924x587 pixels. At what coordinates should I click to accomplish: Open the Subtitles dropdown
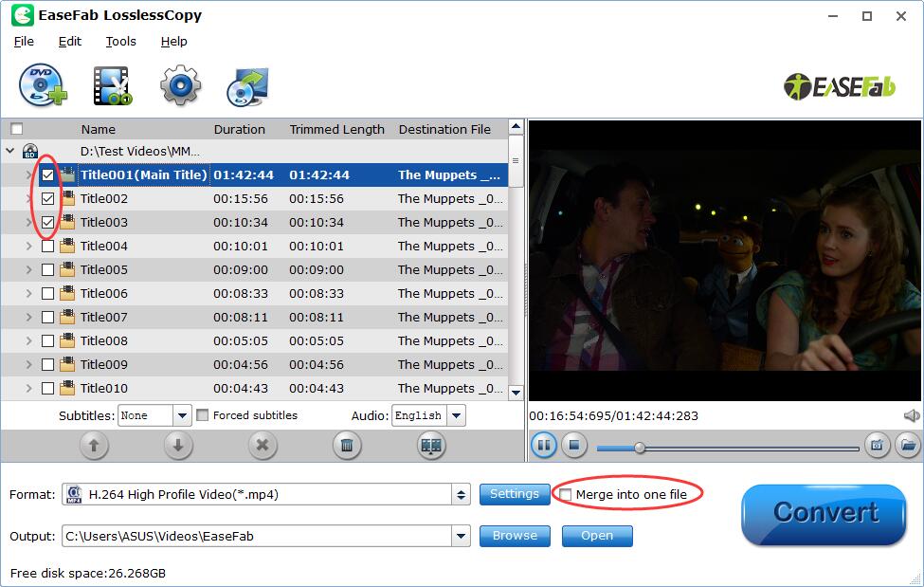tap(182, 415)
